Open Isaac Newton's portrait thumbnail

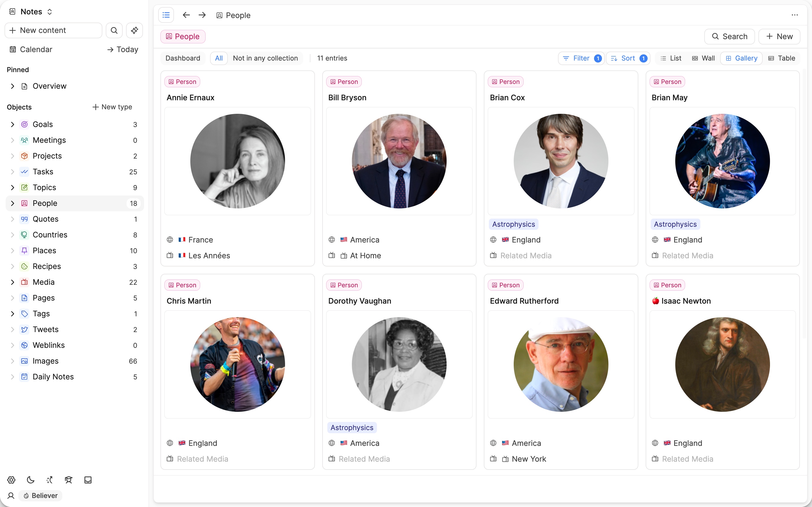click(x=722, y=364)
